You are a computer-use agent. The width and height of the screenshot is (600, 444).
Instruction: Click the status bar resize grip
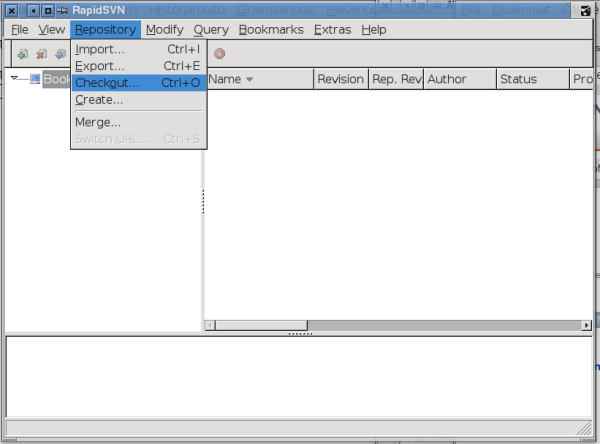(x=585, y=428)
